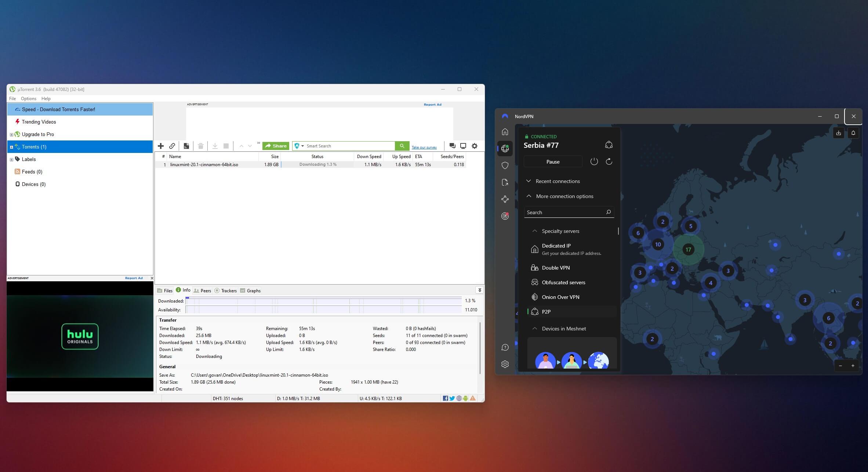The image size is (868, 472).
Task: Click the Availability bar
Action: pyautogui.click(x=323, y=310)
